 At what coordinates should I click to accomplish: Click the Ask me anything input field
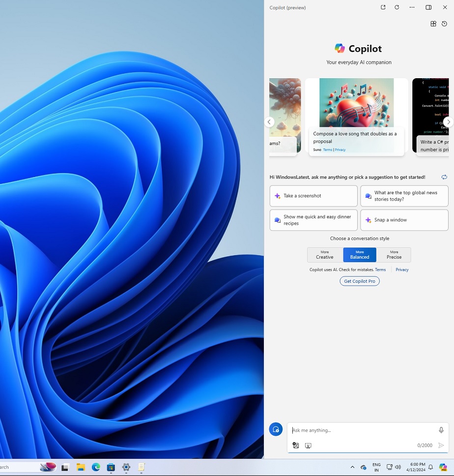tap(364, 430)
